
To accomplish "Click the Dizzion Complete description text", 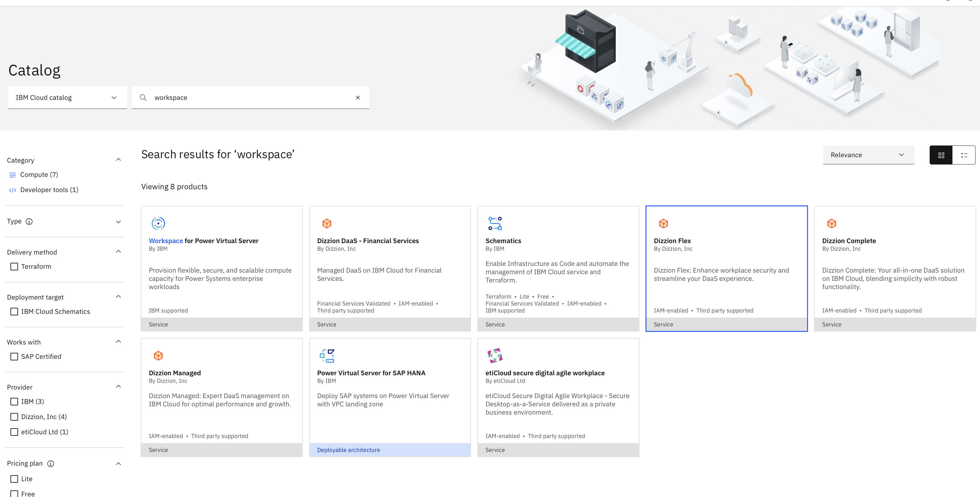I will (x=893, y=278).
